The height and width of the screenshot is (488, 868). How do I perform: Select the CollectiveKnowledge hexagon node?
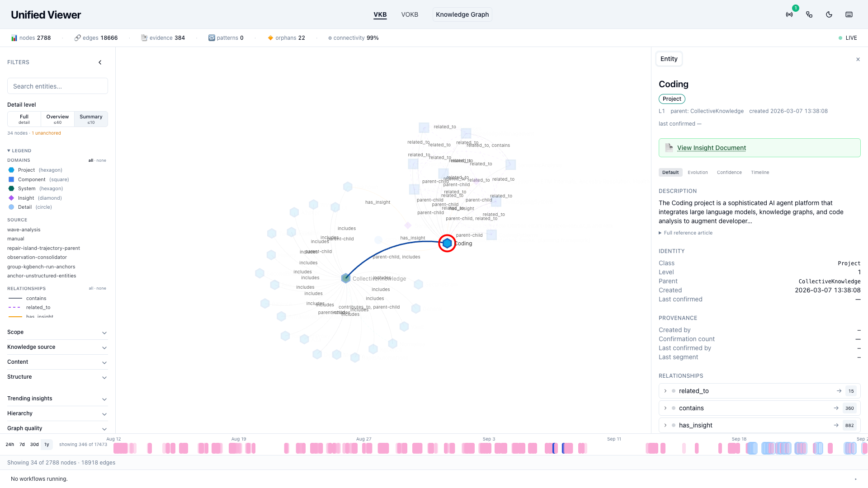tap(346, 278)
